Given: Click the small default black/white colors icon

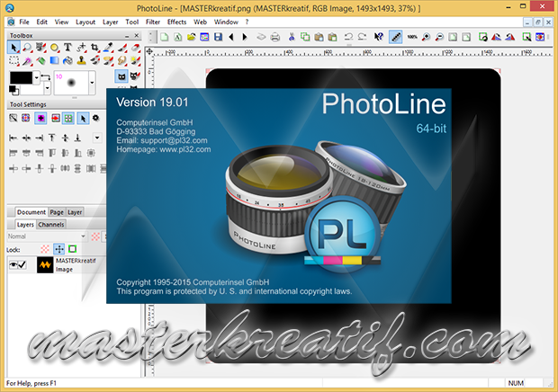Looking at the screenshot, I should [x=13, y=90].
